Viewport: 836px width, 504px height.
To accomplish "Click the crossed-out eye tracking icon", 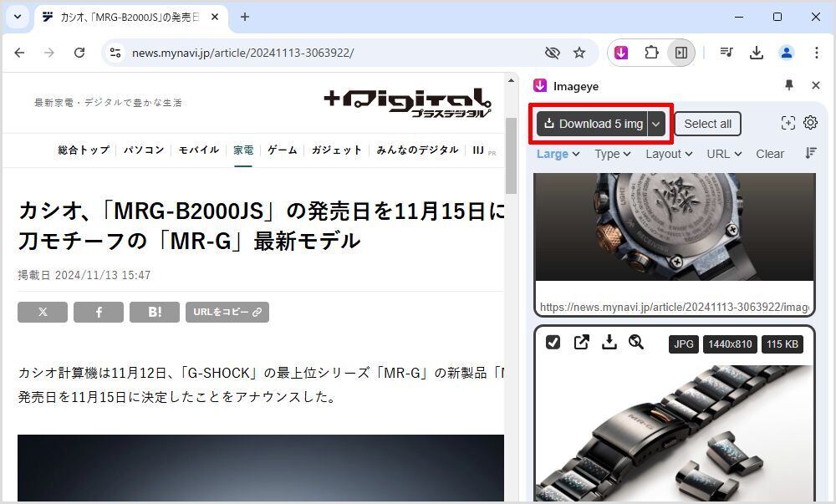I will coord(553,53).
